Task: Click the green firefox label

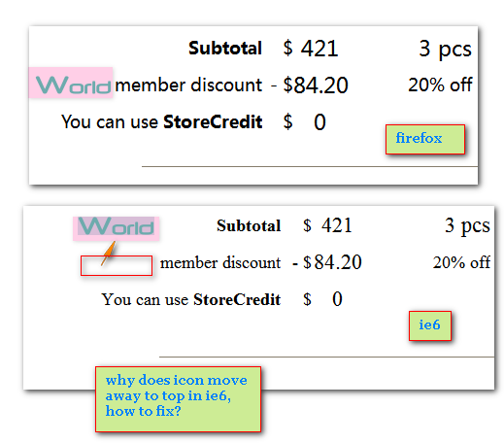Action: point(425,139)
